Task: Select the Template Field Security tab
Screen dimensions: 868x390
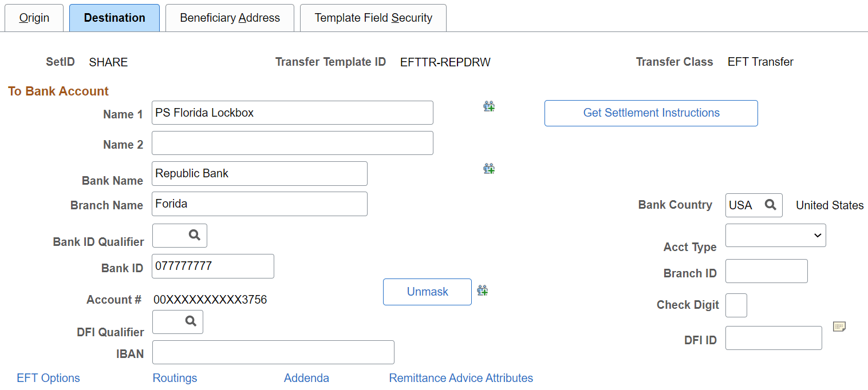Action: pyautogui.click(x=373, y=18)
